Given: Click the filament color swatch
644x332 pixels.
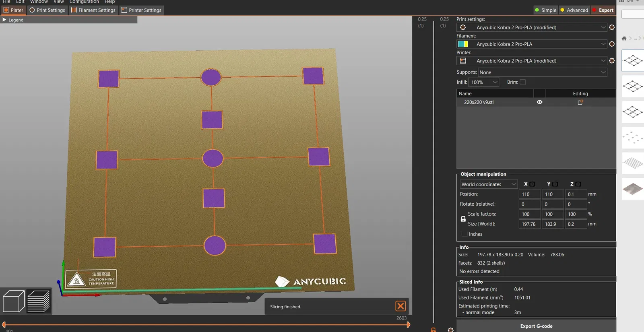Looking at the screenshot, I should (x=463, y=44).
